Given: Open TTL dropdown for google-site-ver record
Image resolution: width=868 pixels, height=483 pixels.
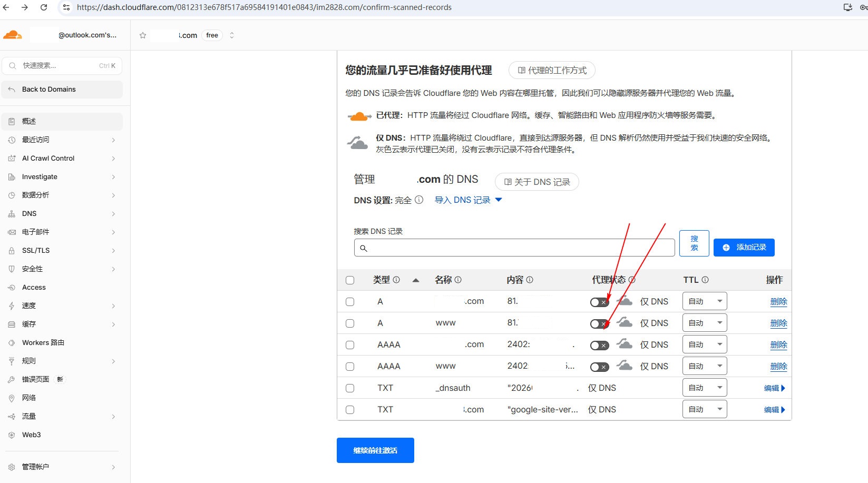Looking at the screenshot, I should point(705,409).
